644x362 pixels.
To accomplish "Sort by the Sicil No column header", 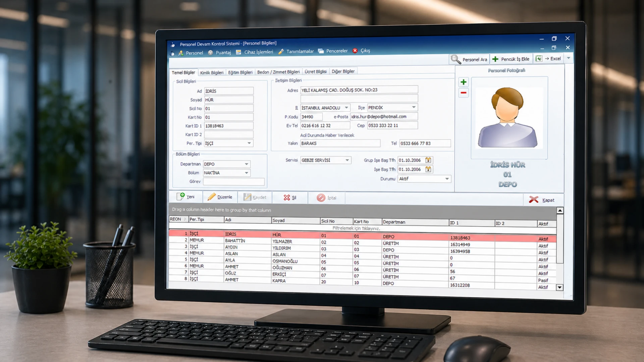I will click(336, 221).
